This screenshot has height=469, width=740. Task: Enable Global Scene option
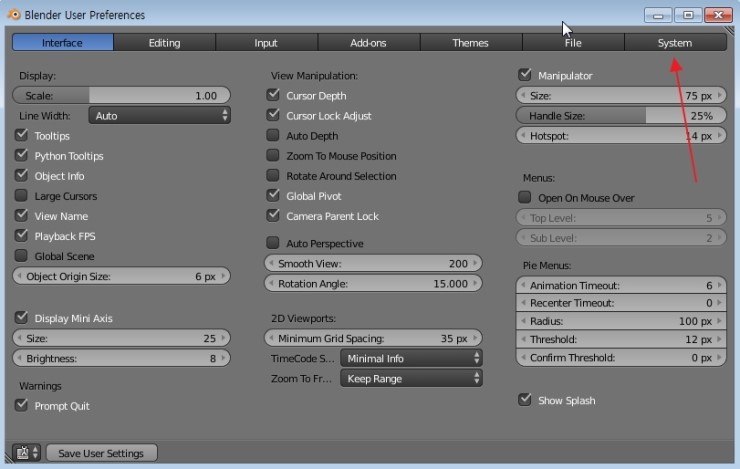21,256
